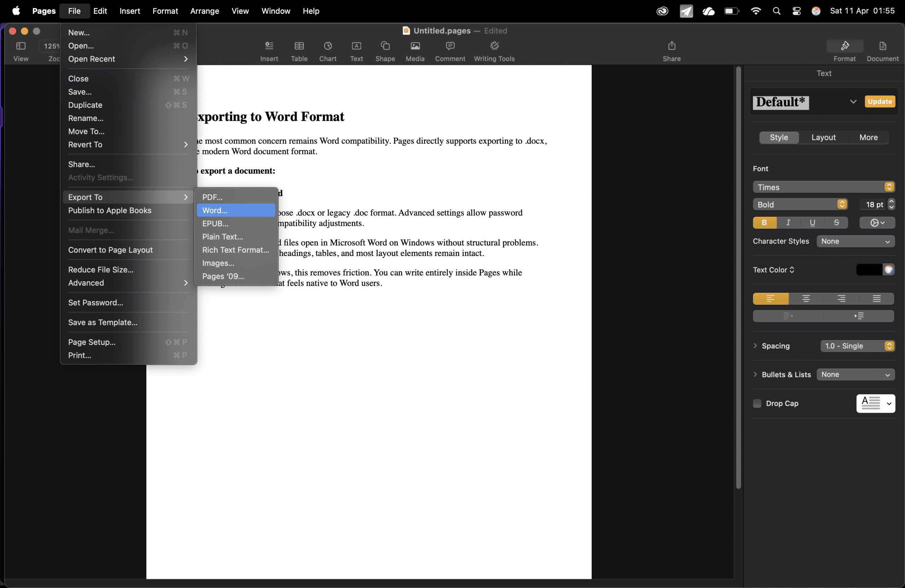Enable the Drop Cap checkbox
Image resolution: width=905 pixels, height=588 pixels.
tap(757, 403)
